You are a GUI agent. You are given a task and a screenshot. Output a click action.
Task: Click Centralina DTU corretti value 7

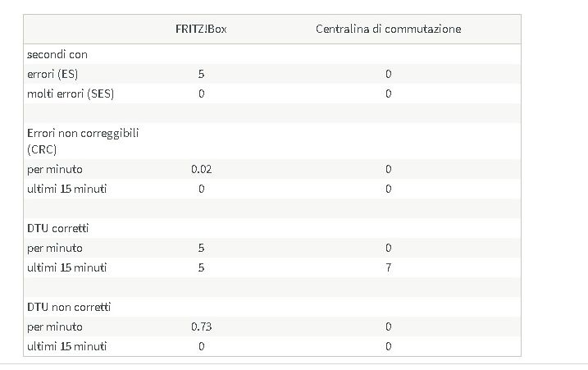(389, 267)
